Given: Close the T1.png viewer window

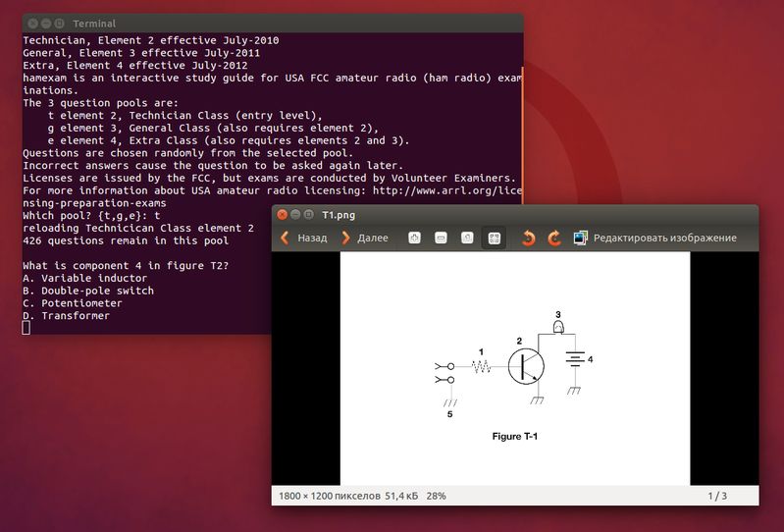Looking at the screenshot, I should click(x=282, y=215).
